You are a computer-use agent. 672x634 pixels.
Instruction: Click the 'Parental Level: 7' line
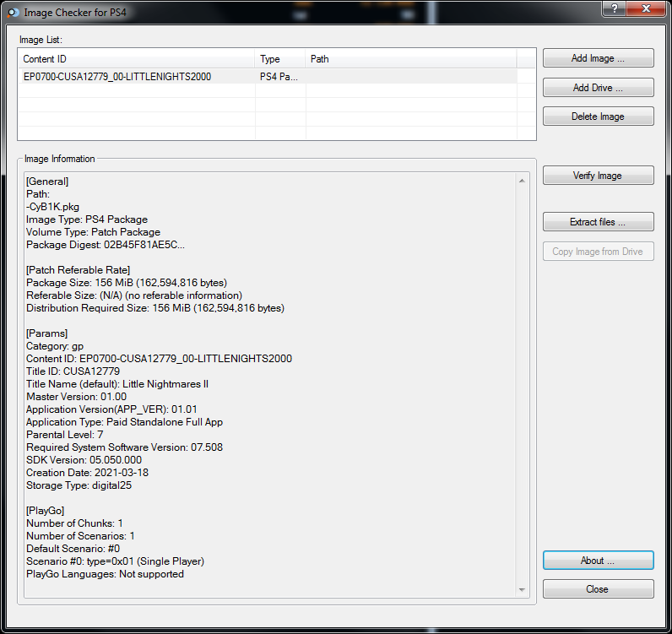click(65, 435)
